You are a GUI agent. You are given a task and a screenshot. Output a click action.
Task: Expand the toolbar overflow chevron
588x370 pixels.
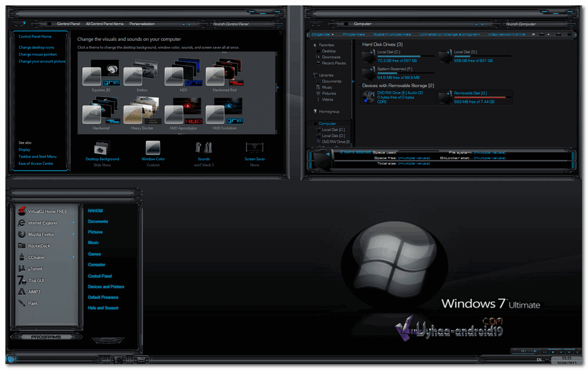point(533,34)
